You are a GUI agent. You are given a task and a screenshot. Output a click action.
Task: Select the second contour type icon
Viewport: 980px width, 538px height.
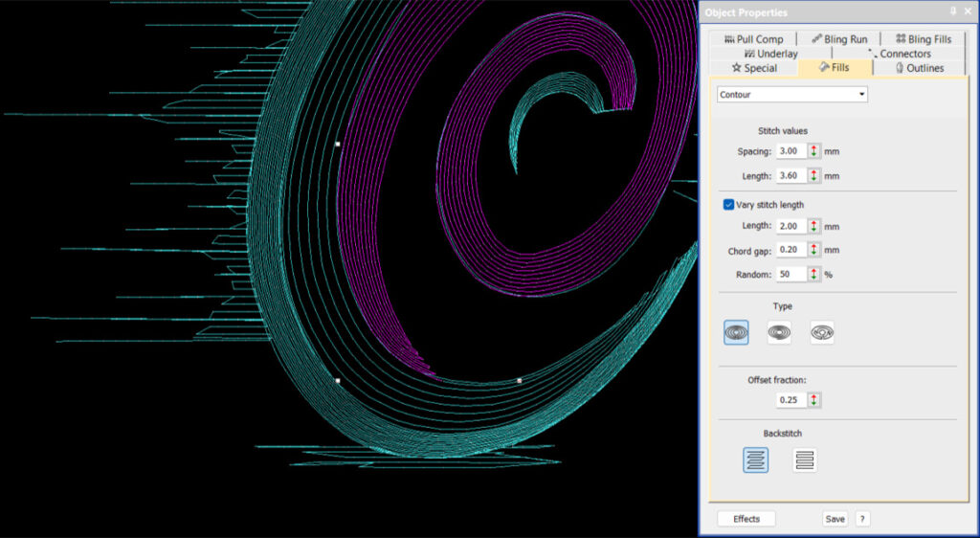pos(779,332)
